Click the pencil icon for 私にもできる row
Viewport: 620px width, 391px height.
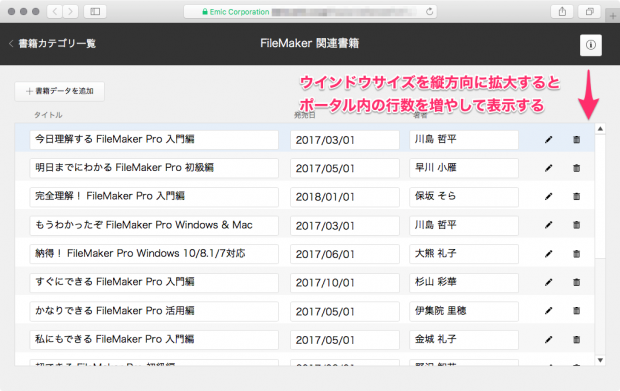(x=548, y=340)
